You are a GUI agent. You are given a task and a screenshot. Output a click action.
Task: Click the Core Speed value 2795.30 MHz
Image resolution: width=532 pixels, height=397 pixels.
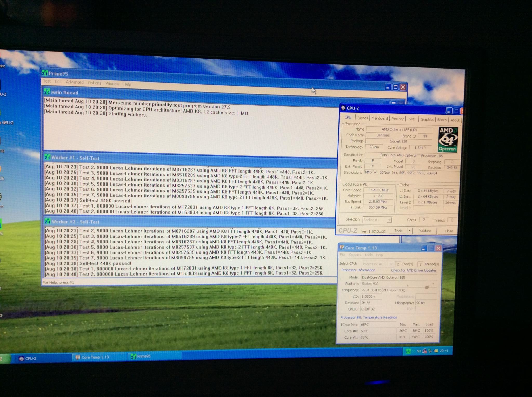[x=378, y=190]
